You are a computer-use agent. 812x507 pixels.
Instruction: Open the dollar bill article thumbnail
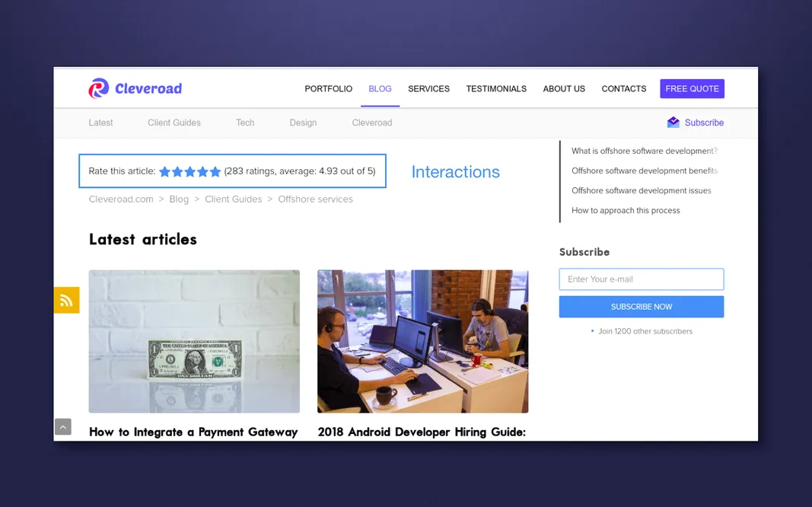[193, 341]
